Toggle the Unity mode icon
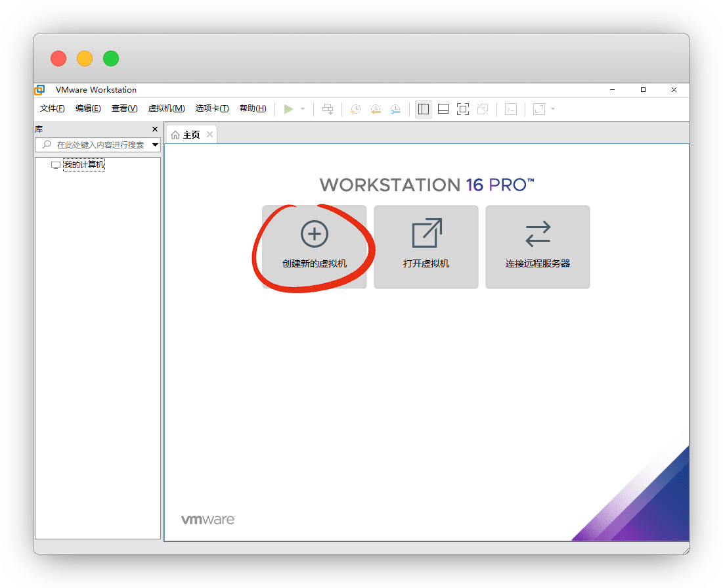The image size is (723, 588). pyautogui.click(x=483, y=109)
